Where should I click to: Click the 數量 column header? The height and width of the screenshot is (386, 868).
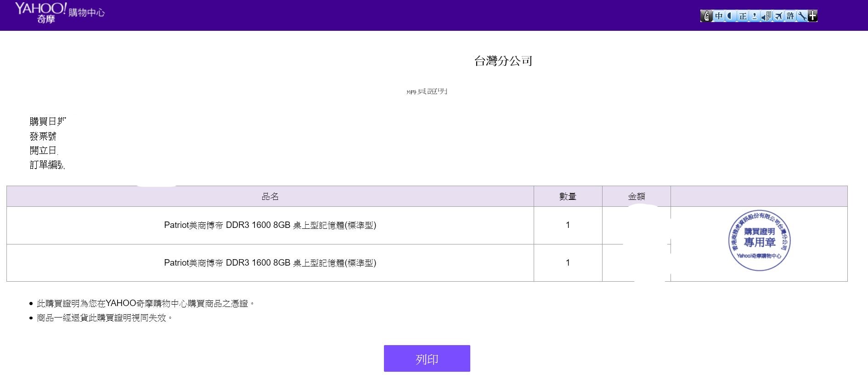click(568, 196)
